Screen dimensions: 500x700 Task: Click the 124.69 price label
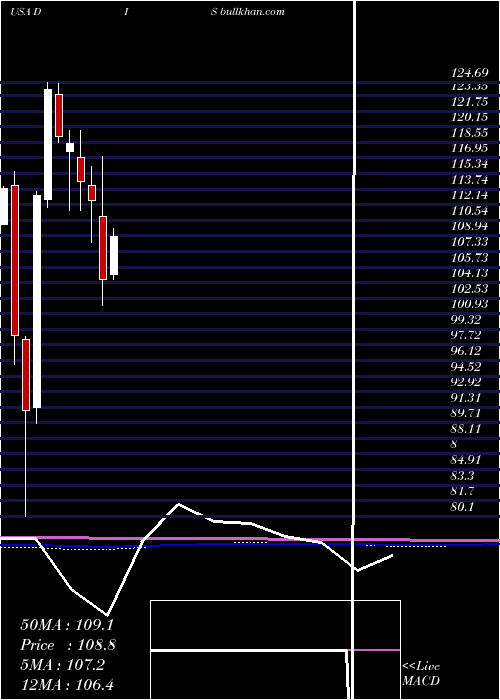(x=470, y=72)
